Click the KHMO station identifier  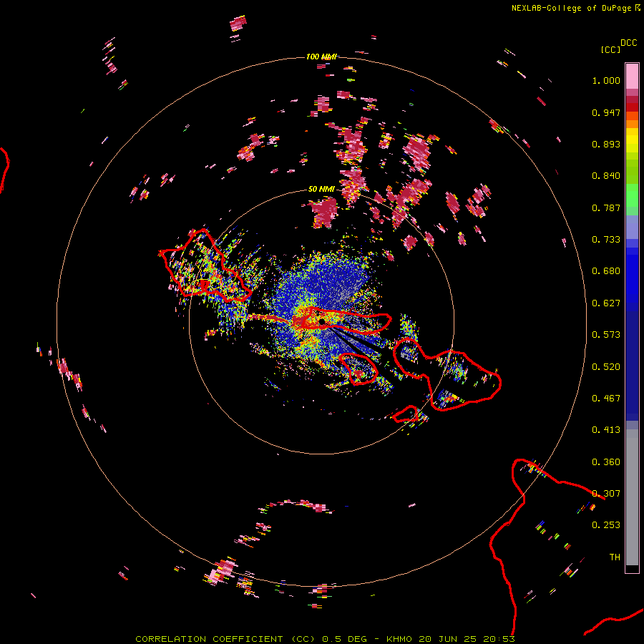click(399, 639)
